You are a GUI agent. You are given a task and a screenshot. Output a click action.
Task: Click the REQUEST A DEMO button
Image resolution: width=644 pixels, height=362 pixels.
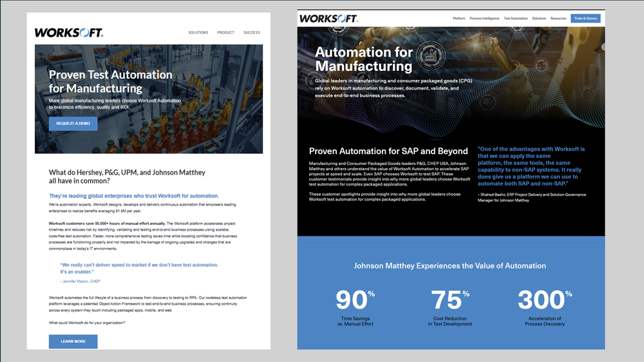pyautogui.click(x=73, y=124)
